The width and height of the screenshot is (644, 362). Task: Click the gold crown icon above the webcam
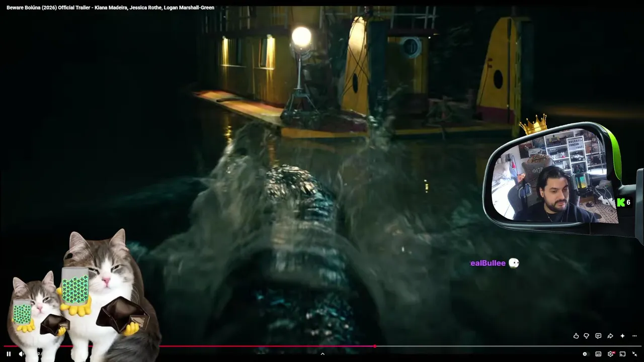(534, 124)
